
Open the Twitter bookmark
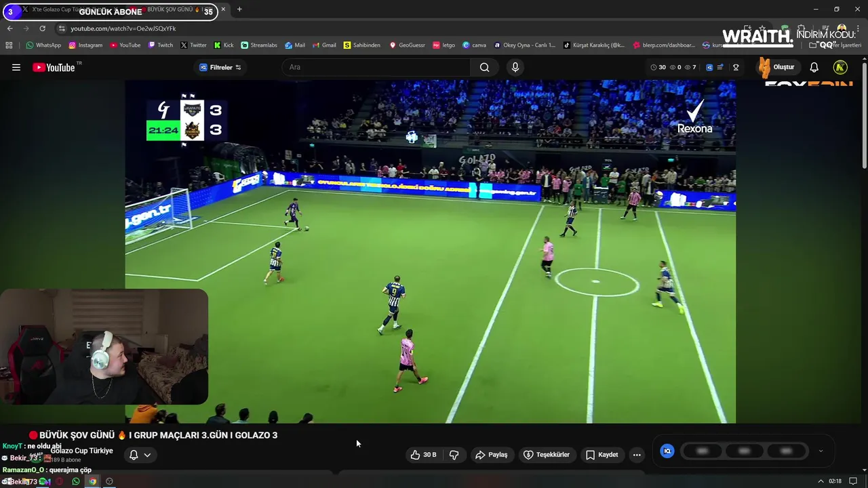point(193,45)
